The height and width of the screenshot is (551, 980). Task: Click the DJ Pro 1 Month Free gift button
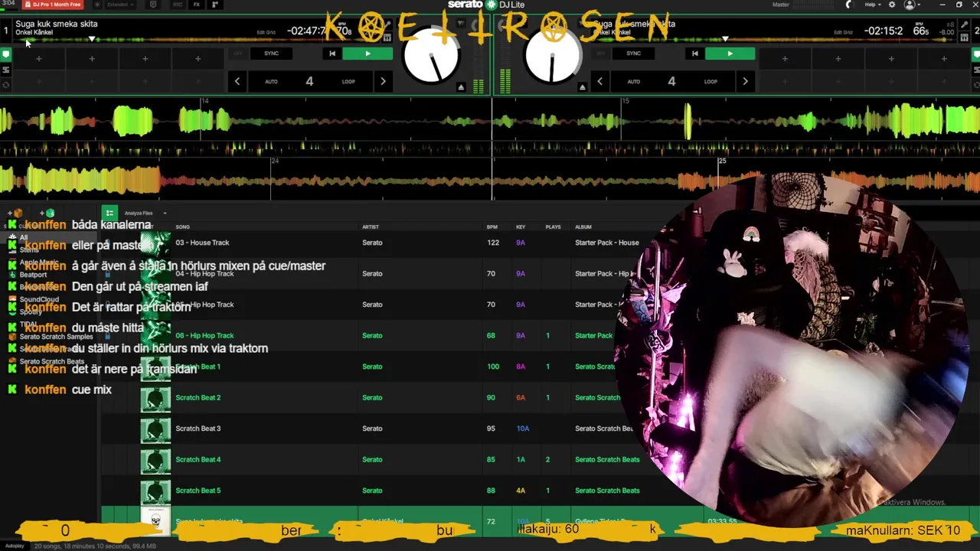click(x=52, y=5)
